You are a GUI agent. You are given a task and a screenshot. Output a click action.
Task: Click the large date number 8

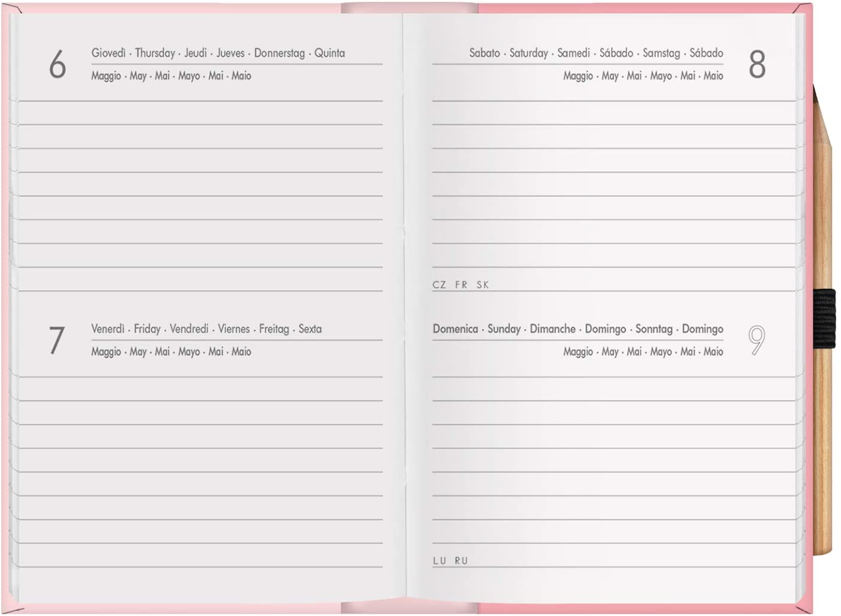pyautogui.click(x=757, y=64)
